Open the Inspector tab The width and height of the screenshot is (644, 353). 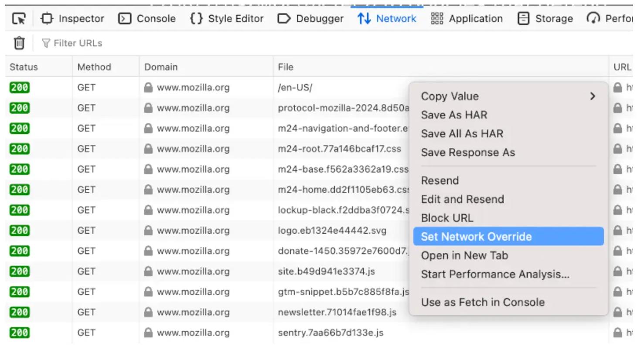72,19
